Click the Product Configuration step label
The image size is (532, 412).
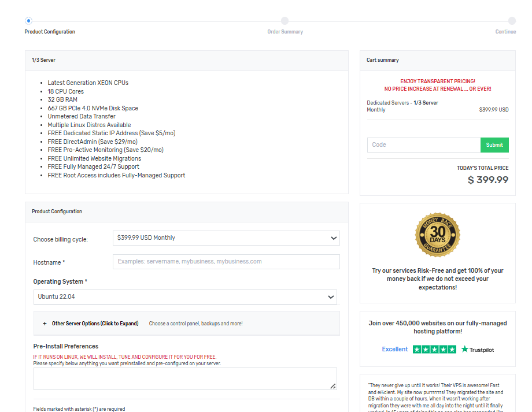pos(50,32)
